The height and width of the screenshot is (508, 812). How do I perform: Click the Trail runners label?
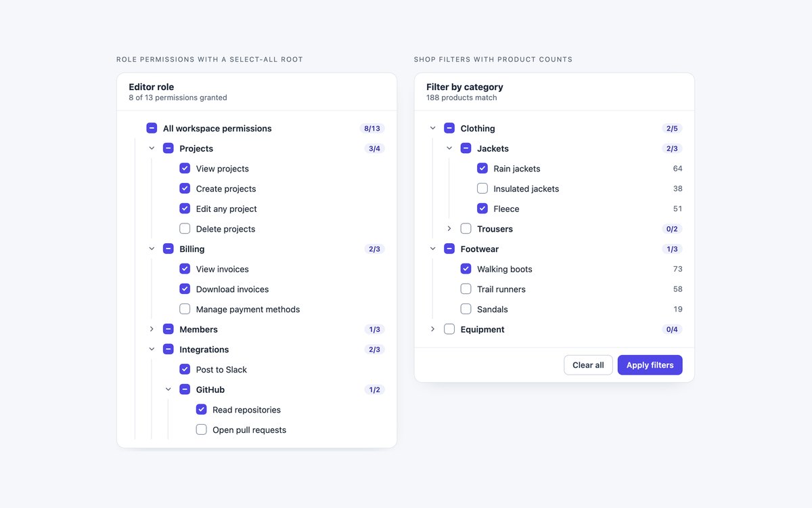(501, 289)
